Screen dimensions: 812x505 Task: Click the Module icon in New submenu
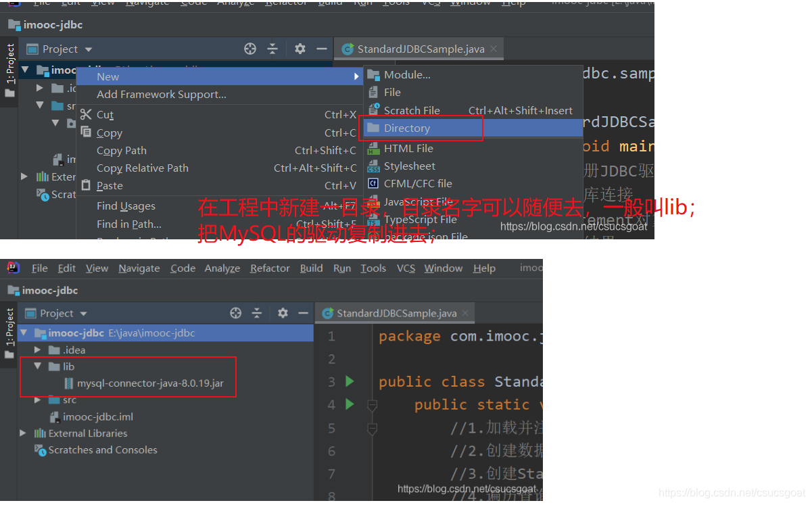[373, 74]
